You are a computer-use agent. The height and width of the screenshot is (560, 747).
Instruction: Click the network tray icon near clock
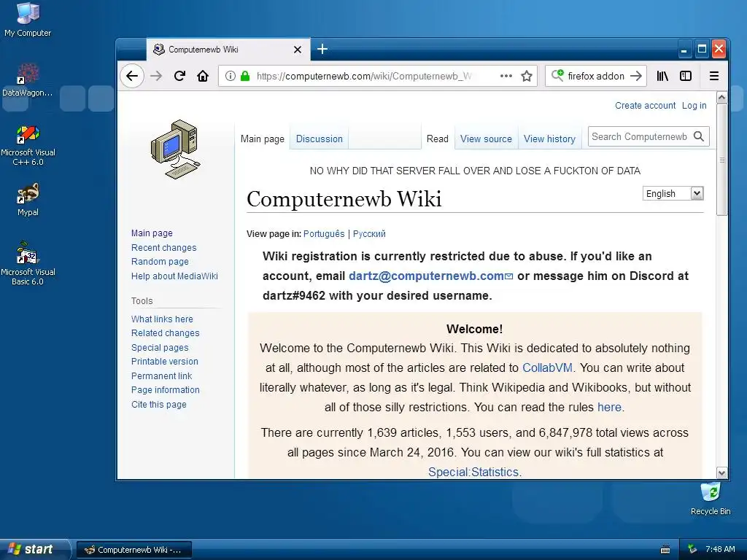click(x=692, y=549)
